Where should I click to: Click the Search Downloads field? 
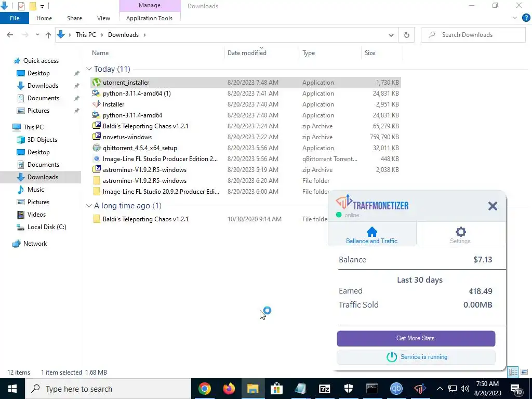[x=473, y=35]
